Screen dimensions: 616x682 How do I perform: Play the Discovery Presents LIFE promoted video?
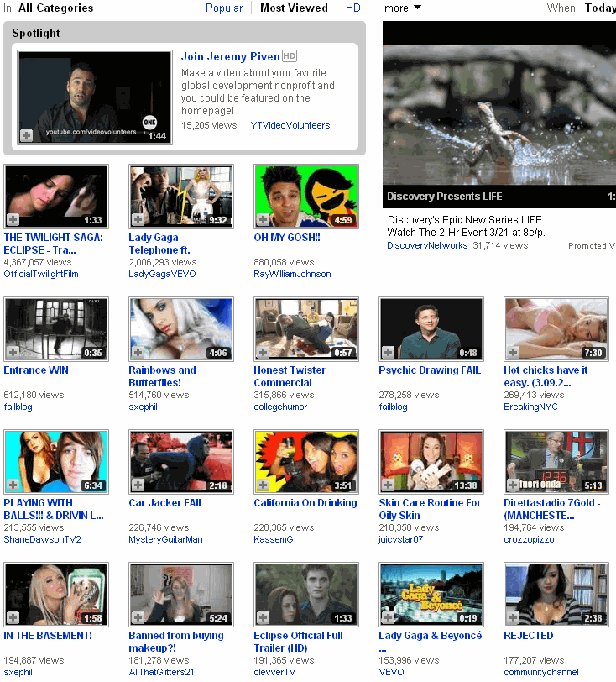click(x=499, y=114)
